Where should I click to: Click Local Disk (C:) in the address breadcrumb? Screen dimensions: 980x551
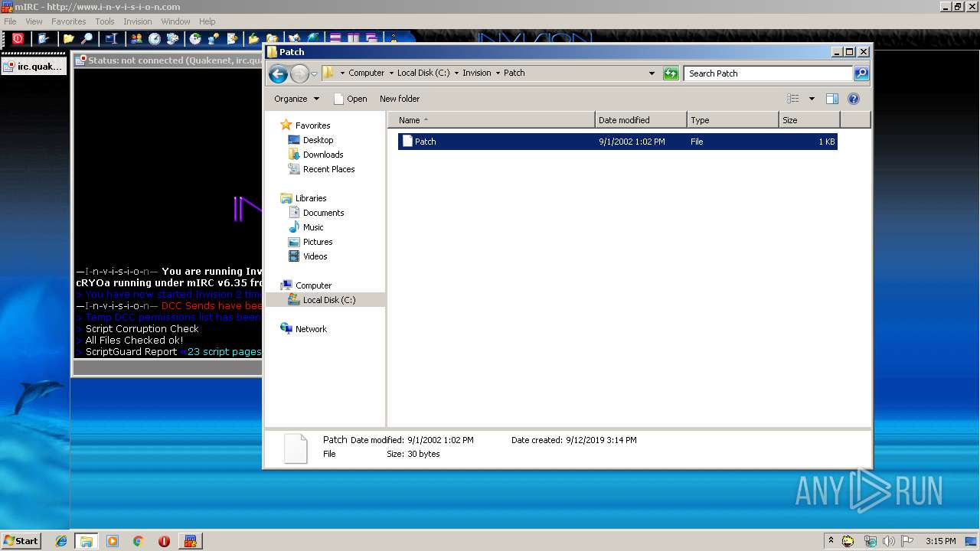click(423, 73)
